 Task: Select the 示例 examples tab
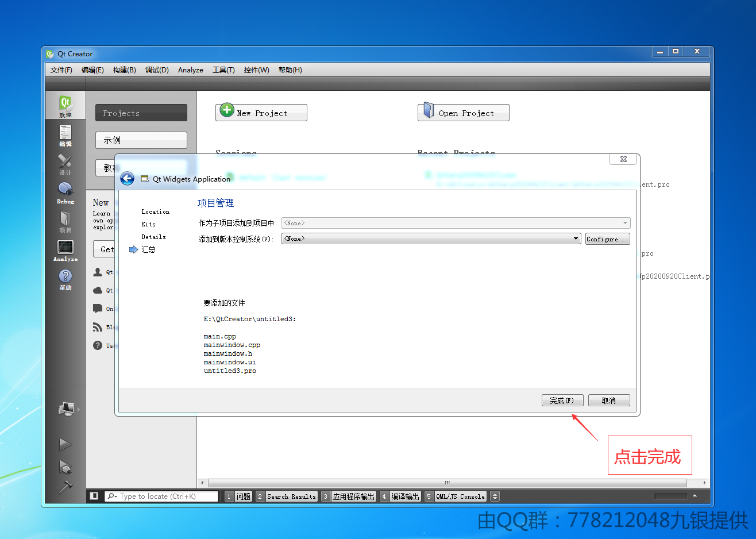[x=141, y=140]
